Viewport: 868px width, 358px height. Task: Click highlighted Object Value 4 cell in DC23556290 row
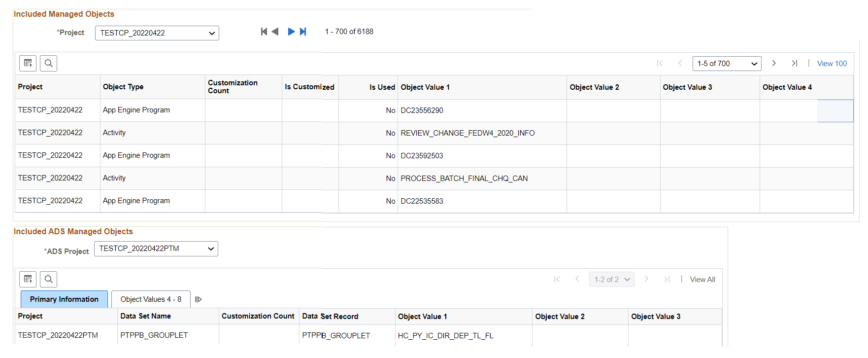(x=835, y=111)
